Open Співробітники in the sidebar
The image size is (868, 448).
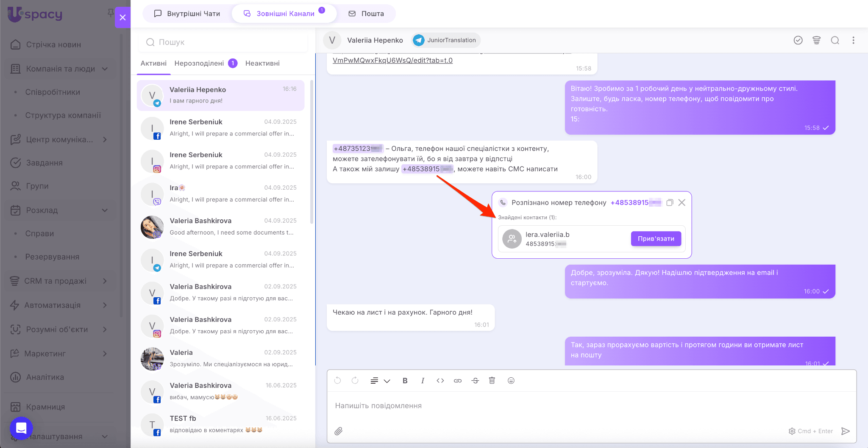pos(53,92)
